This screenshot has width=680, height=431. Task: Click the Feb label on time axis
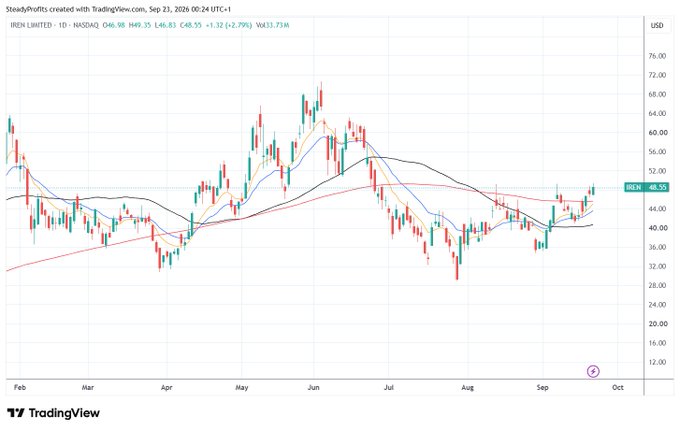pos(20,387)
